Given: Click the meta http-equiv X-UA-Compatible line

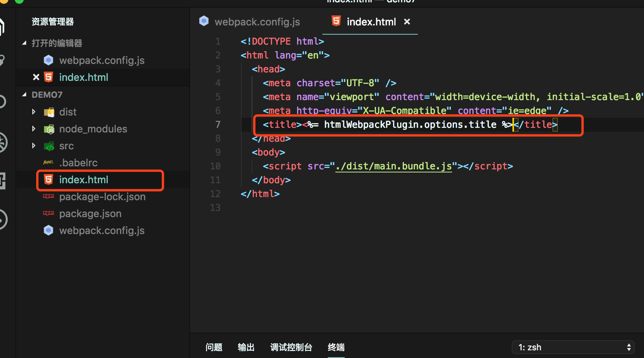Looking at the screenshot, I should click(416, 110).
